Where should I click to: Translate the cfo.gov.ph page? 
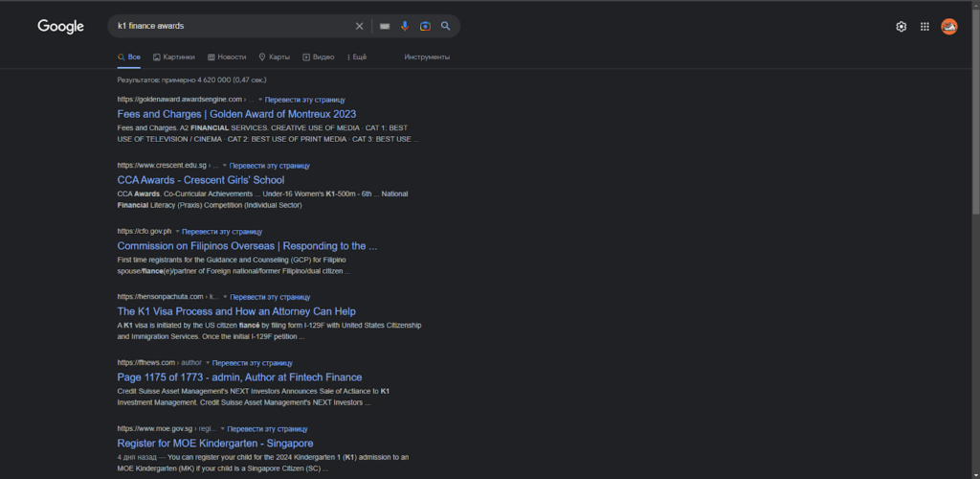click(222, 232)
